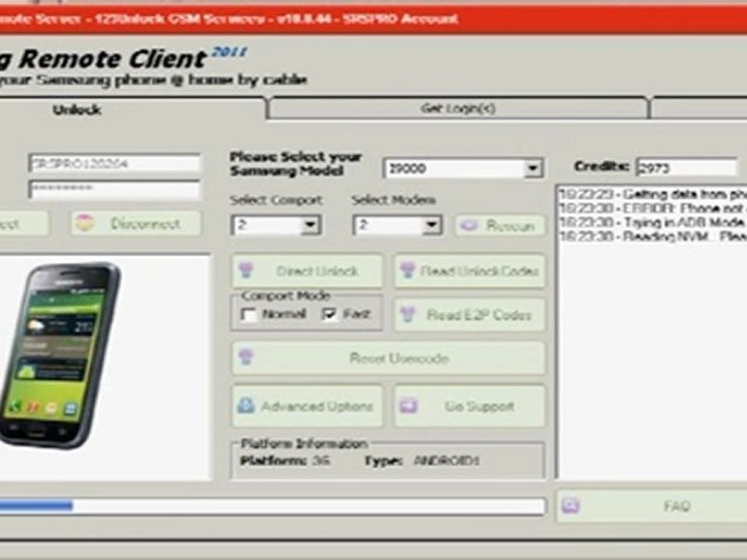Select the Reading NVM log line
This screenshot has height=560, width=747.
652,236
